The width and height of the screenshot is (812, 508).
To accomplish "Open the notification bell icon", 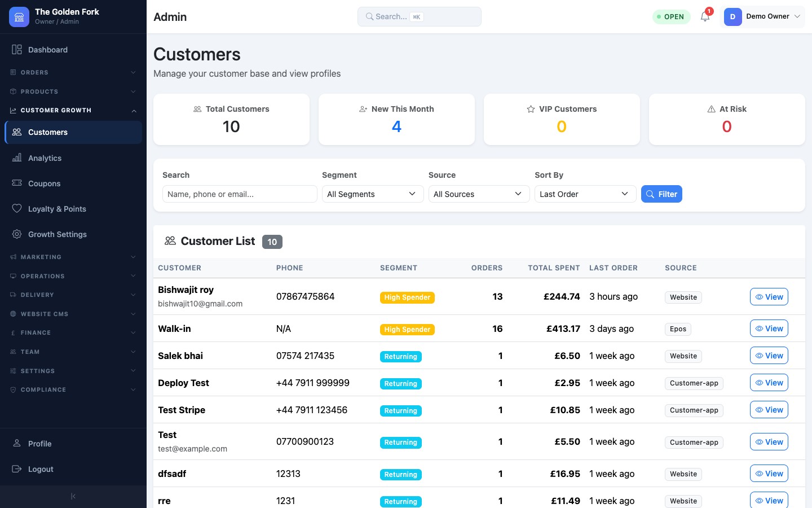I will pyautogui.click(x=704, y=17).
